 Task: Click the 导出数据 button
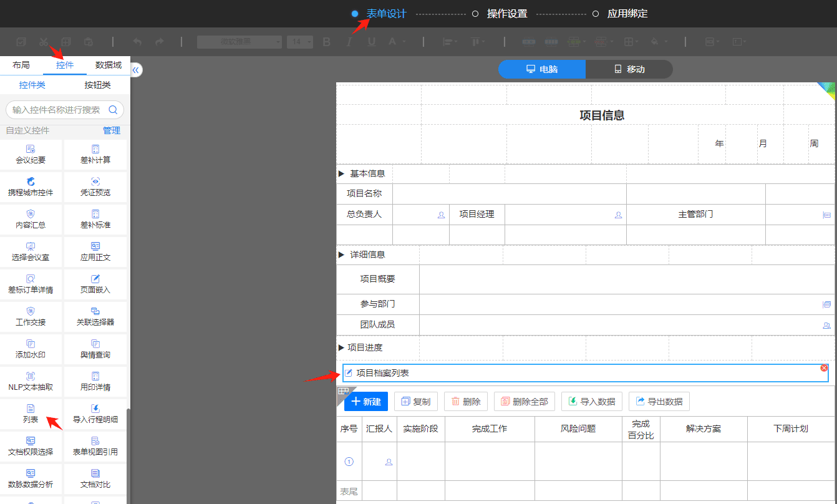click(659, 401)
